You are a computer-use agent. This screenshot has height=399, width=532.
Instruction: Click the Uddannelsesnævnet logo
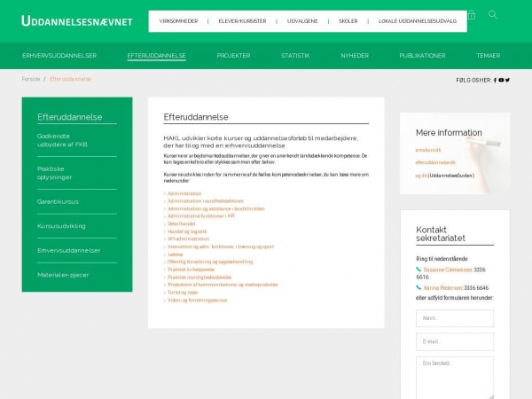pyautogui.click(x=78, y=19)
